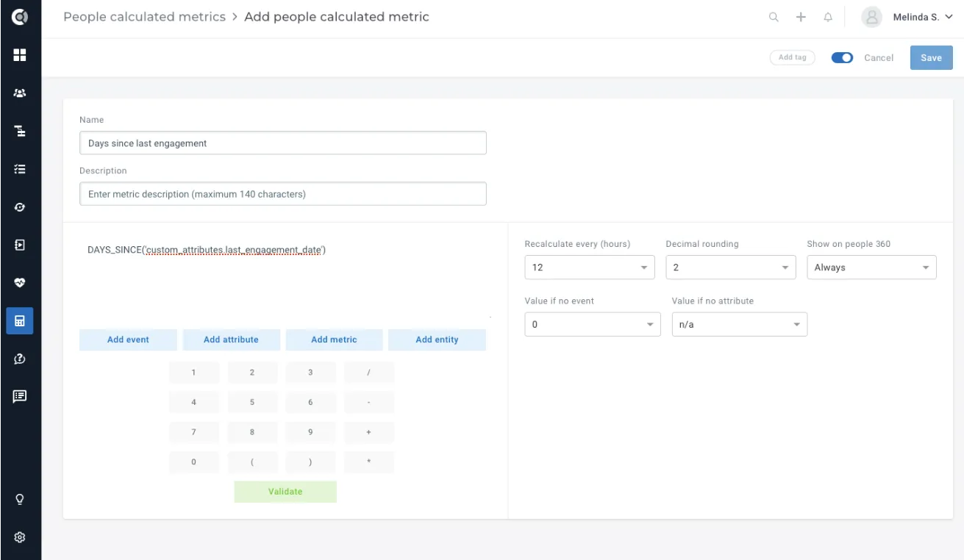
Task: Open the play-box icon in sidebar
Action: tap(20, 245)
